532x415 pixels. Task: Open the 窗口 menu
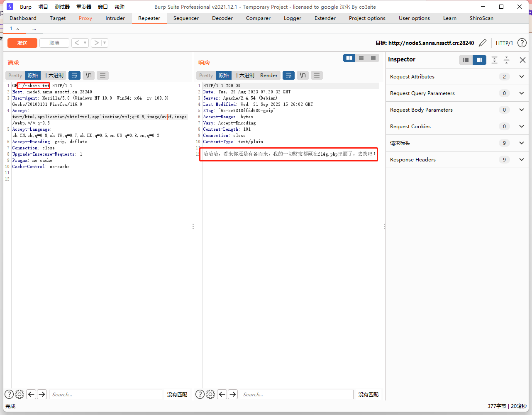tap(102, 7)
